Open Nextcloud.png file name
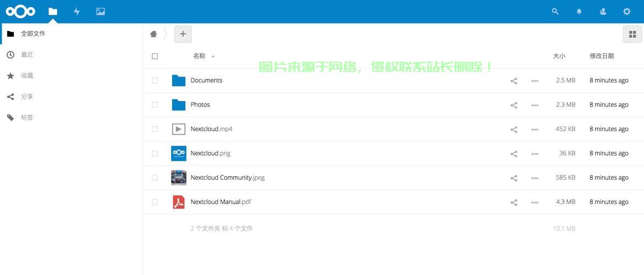644x275 pixels. point(210,153)
